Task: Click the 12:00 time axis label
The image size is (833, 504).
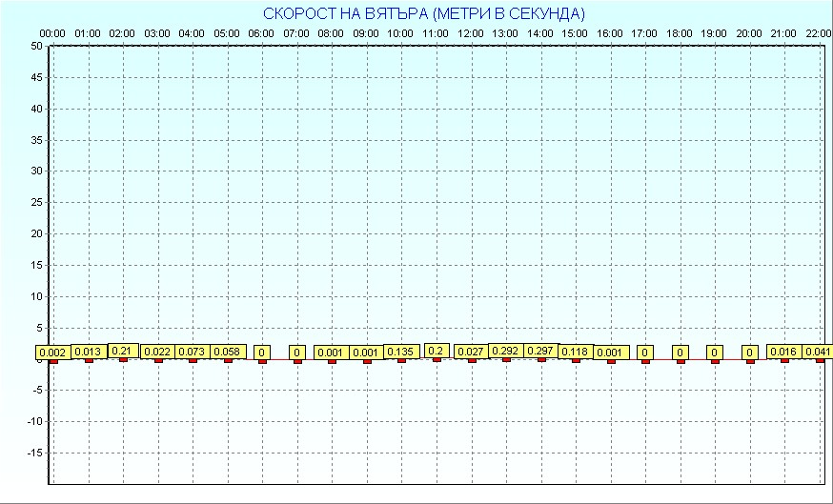Action: pos(471,33)
